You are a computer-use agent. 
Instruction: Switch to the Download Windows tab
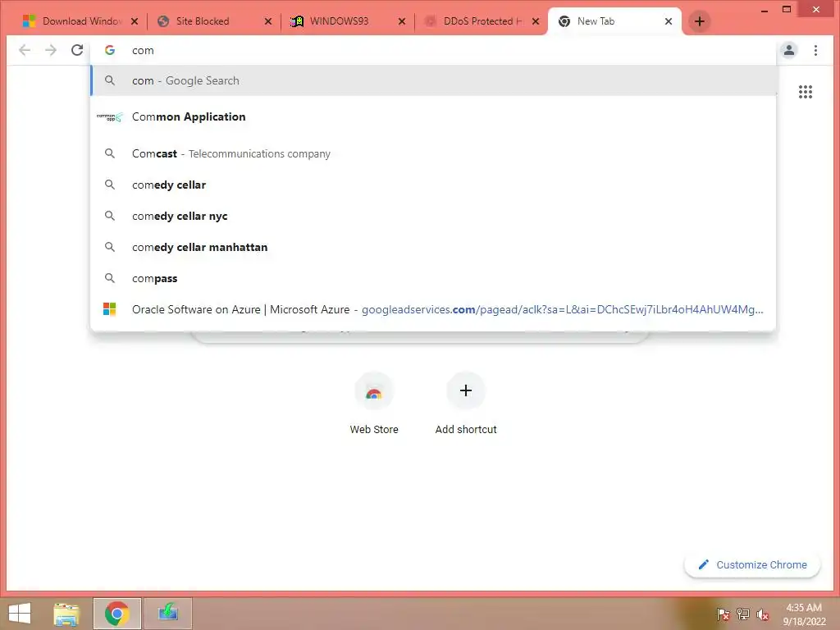(x=80, y=21)
